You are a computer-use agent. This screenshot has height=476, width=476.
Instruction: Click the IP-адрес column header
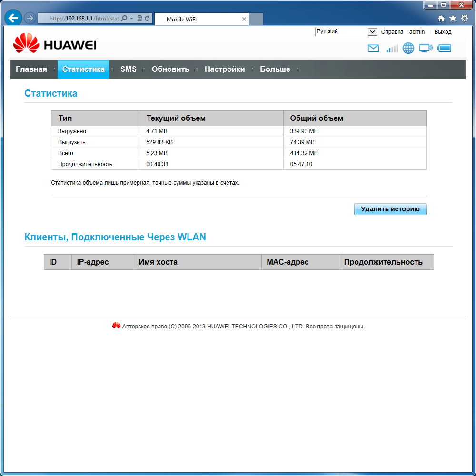(103, 262)
